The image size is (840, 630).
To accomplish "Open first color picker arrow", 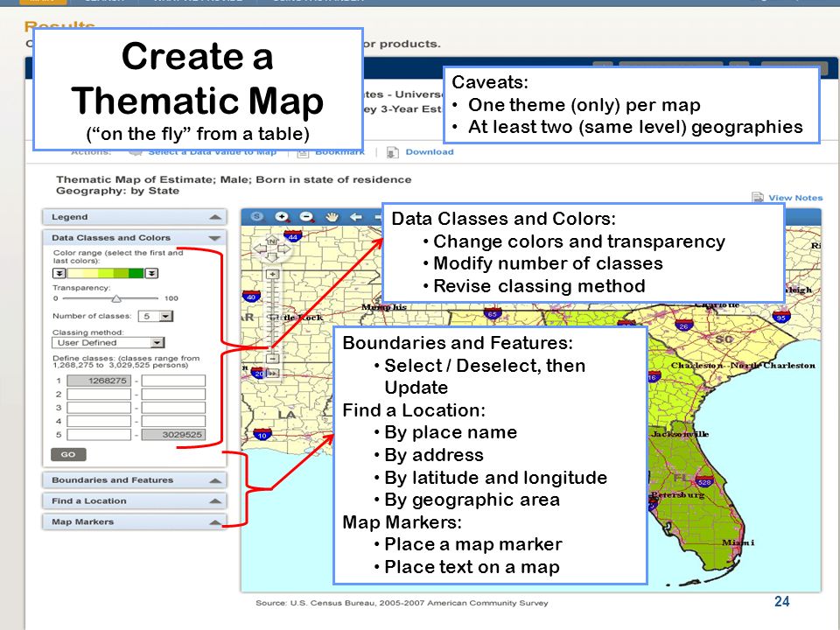I will click(x=59, y=273).
